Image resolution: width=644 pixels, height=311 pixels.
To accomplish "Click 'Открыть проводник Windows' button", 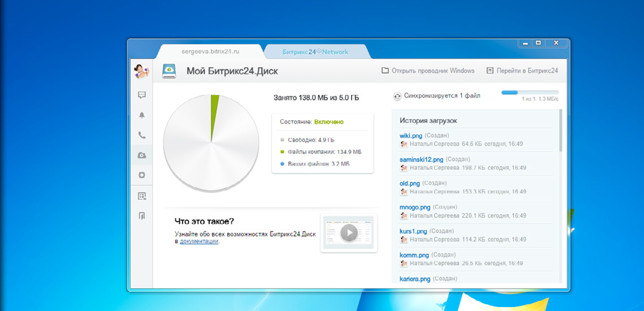I will [x=428, y=71].
